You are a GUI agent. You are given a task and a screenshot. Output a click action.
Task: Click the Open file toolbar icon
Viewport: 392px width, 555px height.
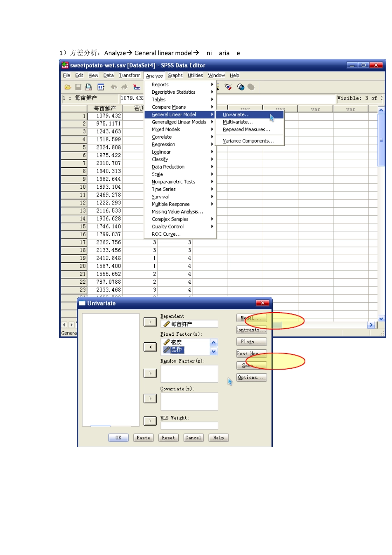[68, 87]
